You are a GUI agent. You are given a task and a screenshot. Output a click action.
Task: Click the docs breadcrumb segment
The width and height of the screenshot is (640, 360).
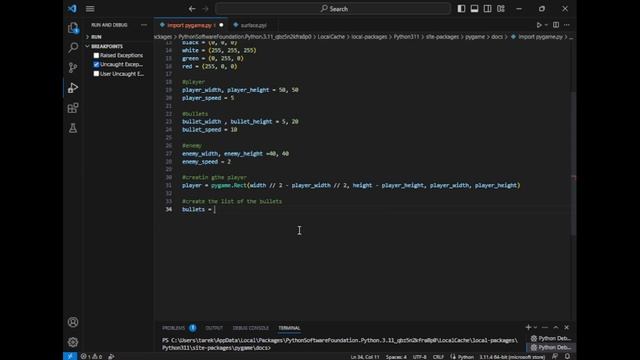(x=497, y=37)
